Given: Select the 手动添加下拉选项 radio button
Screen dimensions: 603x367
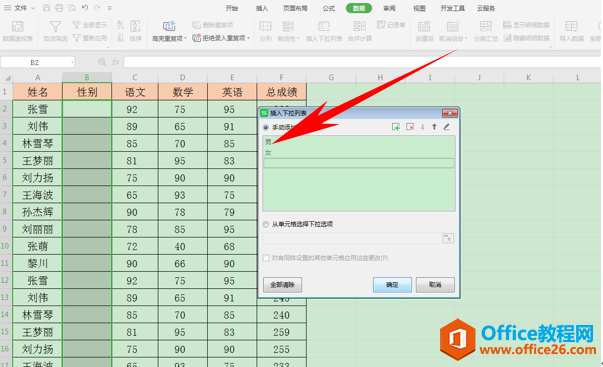Looking at the screenshot, I should (x=266, y=127).
